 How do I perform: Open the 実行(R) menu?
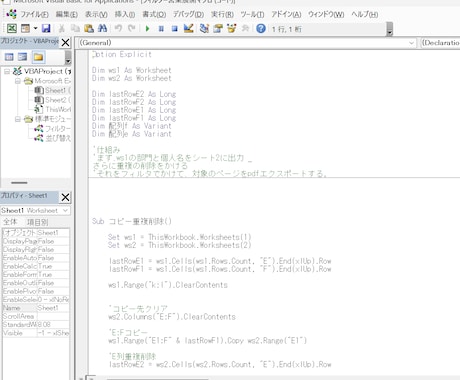pos(222,14)
